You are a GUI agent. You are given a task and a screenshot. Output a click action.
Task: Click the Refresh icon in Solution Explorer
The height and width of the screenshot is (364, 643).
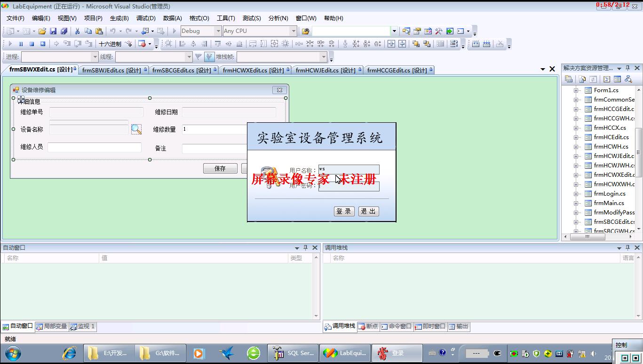pyautogui.click(x=593, y=79)
